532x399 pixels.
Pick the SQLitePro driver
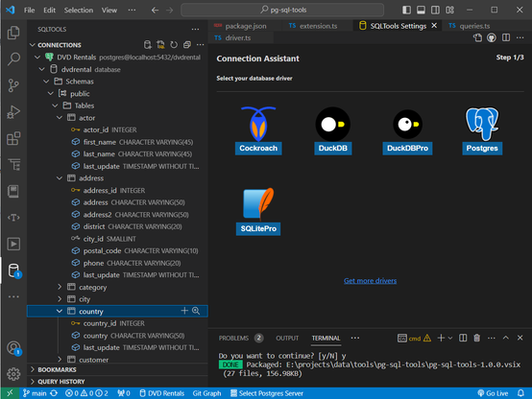click(258, 211)
